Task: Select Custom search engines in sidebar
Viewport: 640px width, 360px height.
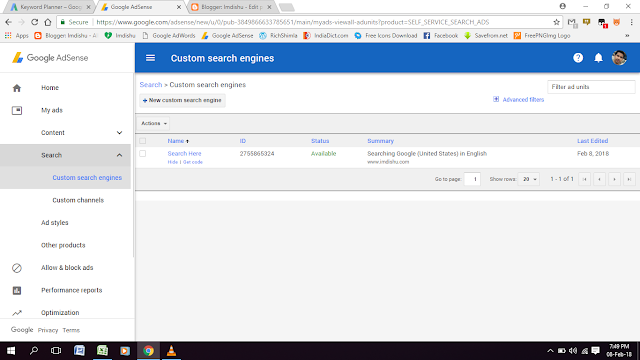Action: pos(87,178)
